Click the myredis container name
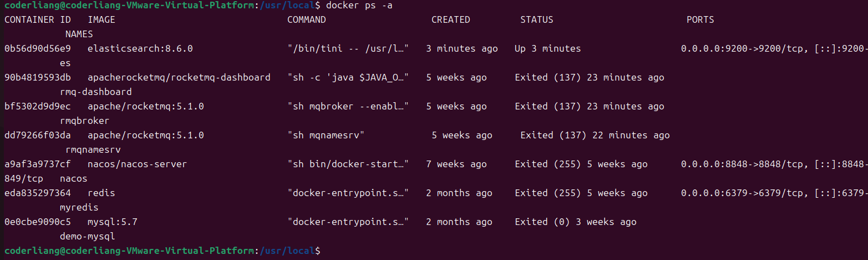 79,207
